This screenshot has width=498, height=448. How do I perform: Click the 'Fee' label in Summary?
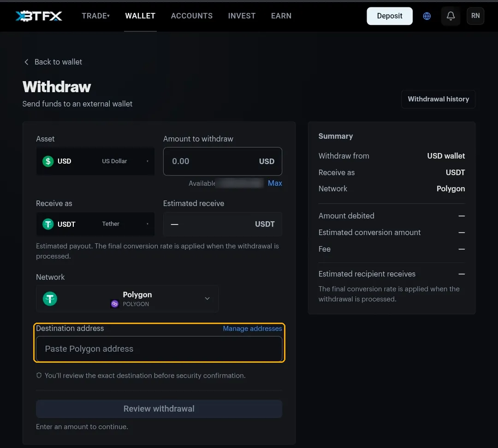[324, 249]
